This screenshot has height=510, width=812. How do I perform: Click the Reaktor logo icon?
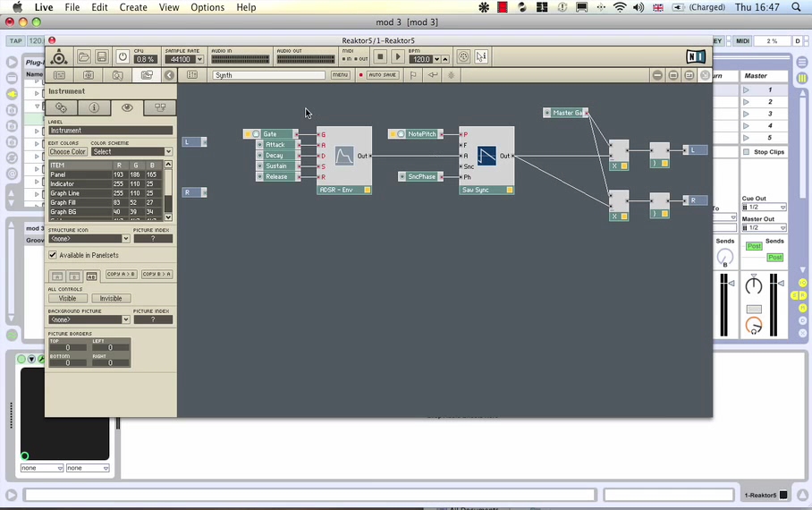coord(59,56)
